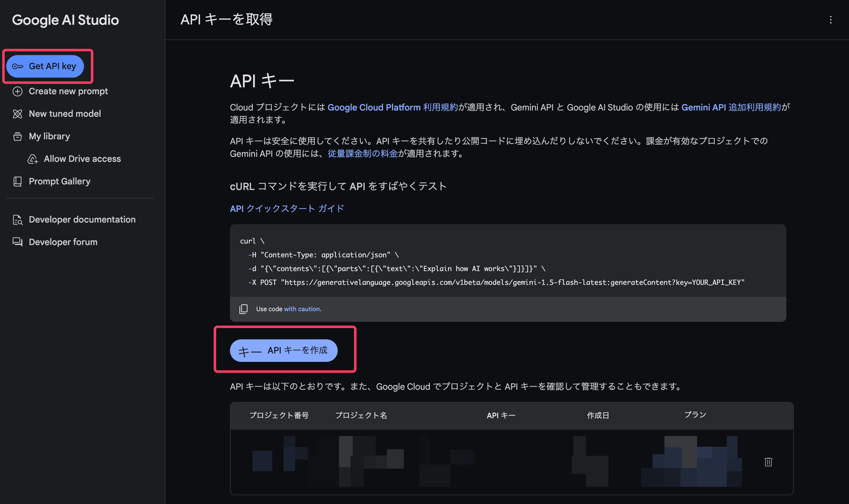Click the Developer forum chat icon

click(18, 242)
